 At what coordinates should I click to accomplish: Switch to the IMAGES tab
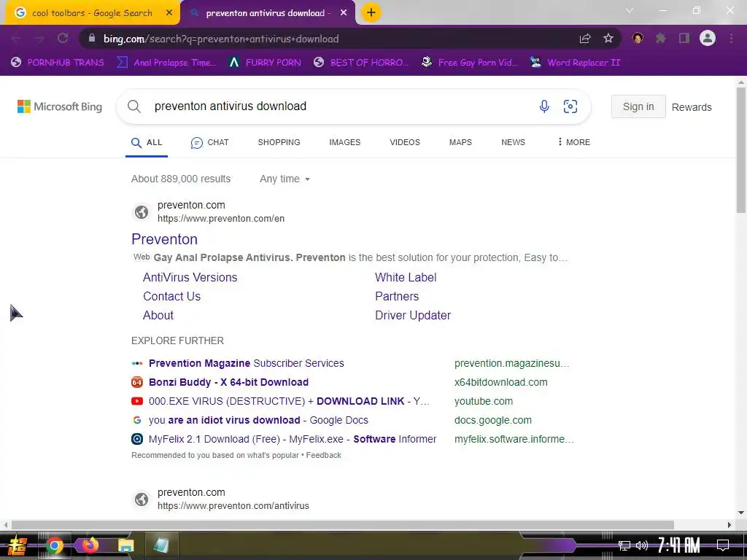pos(345,142)
